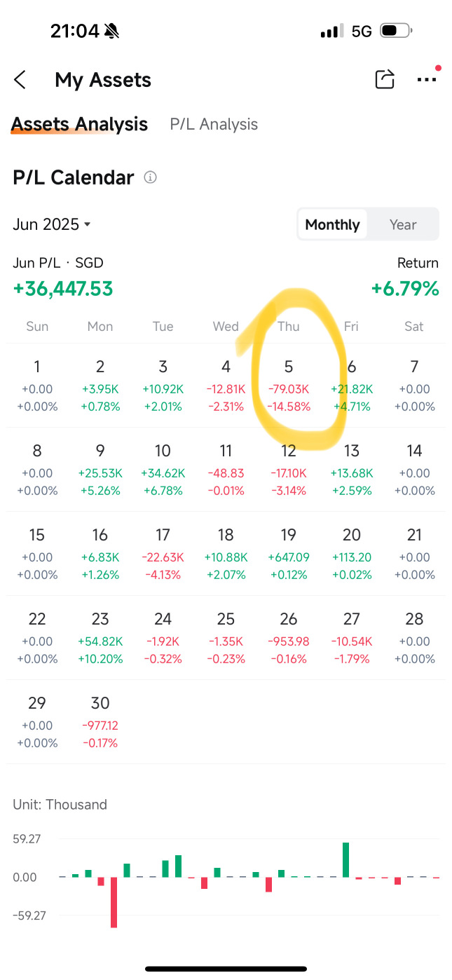This screenshot has height=980, width=452.
Task: Tap the largest red bar in chart
Action: (x=114, y=901)
